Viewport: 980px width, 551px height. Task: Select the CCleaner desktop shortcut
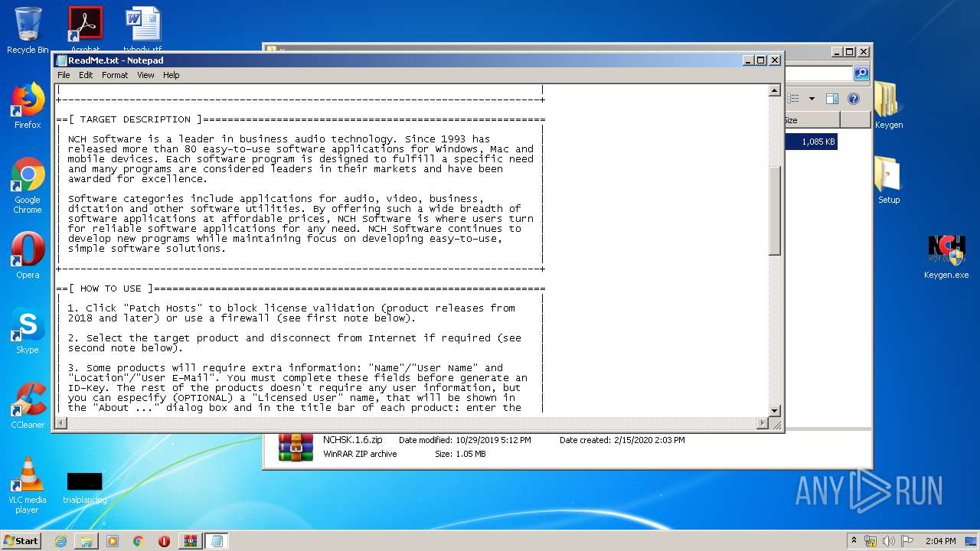(28, 406)
